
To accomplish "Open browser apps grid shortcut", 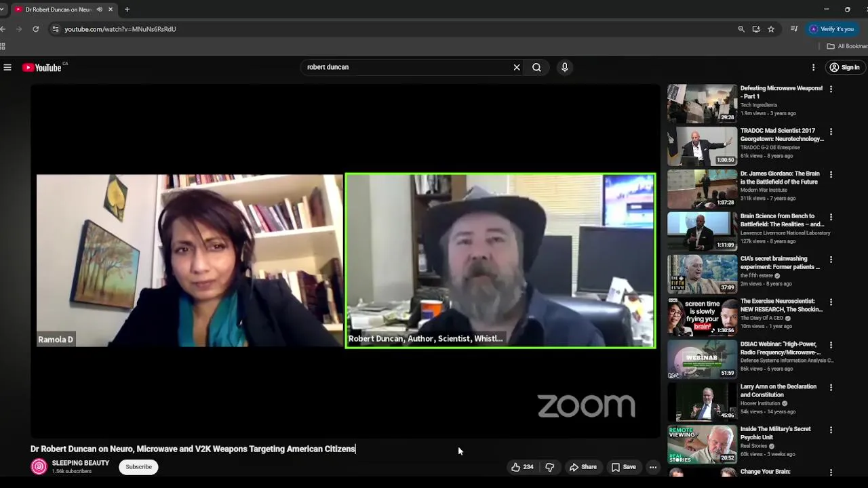I will click(x=3, y=46).
